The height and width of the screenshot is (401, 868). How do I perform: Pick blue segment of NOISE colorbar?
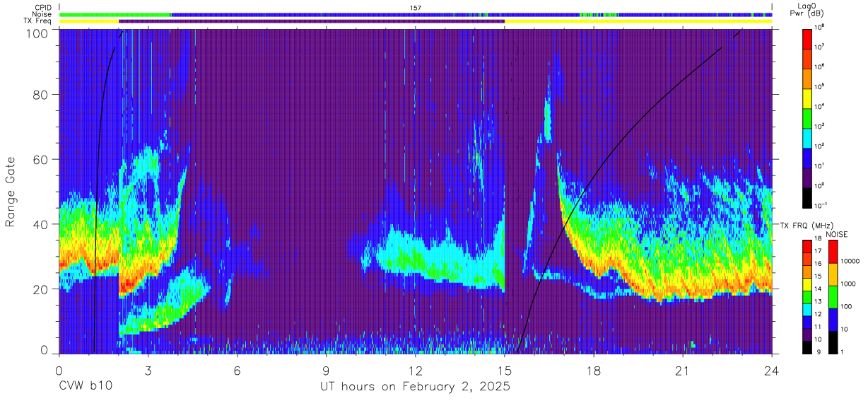tap(833, 320)
